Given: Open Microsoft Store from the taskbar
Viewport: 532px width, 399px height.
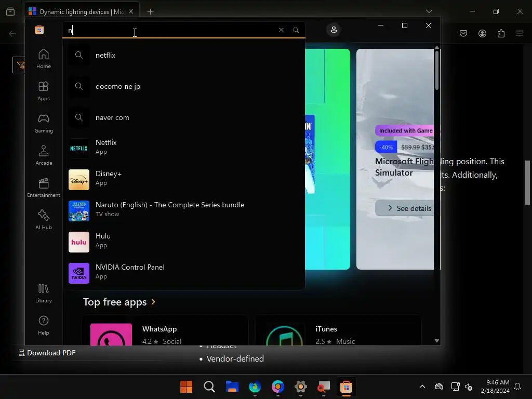Looking at the screenshot, I should 346,387.
